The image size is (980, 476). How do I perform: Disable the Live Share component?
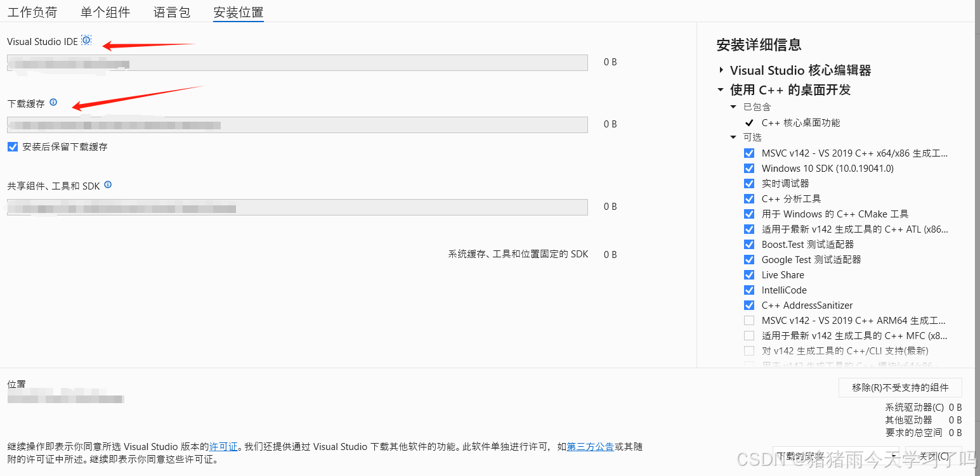(x=749, y=275)
